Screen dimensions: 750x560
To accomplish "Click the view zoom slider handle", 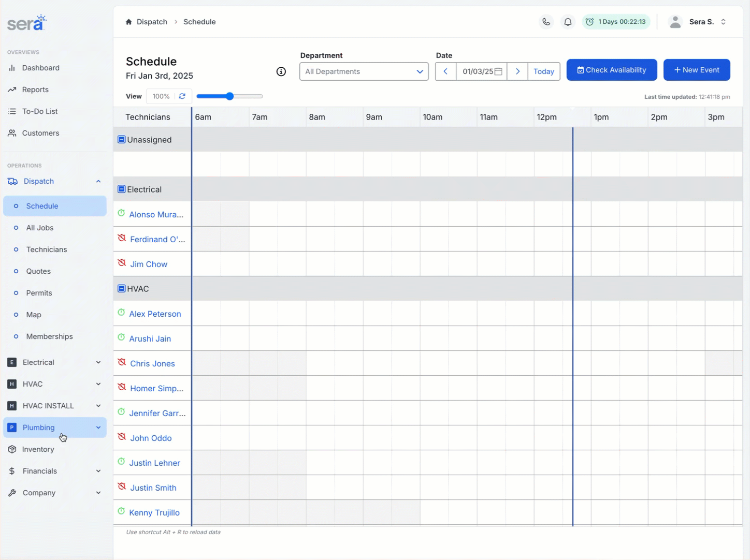I will pyautogui.click(x=230, y=96).
